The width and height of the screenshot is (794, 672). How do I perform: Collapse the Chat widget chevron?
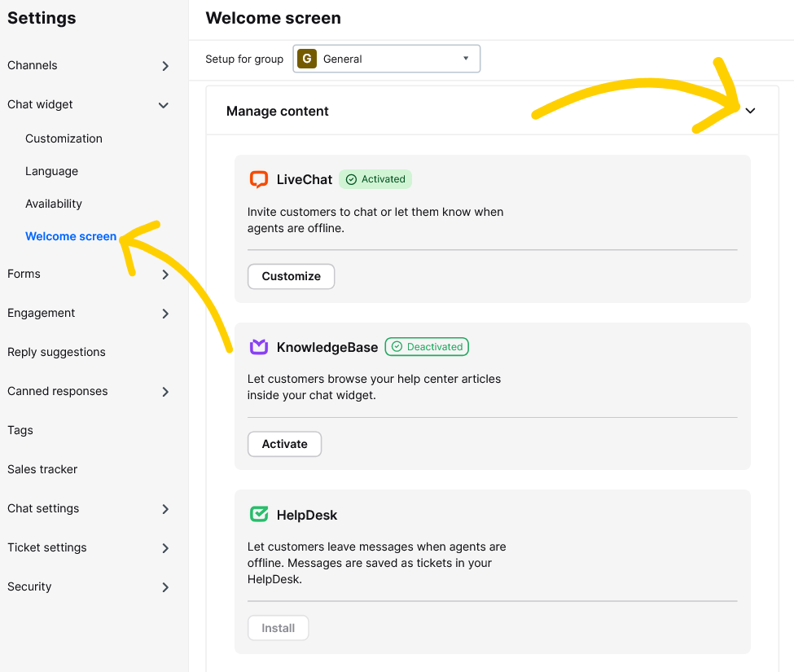pyautogui.click(x=164, y=105)
